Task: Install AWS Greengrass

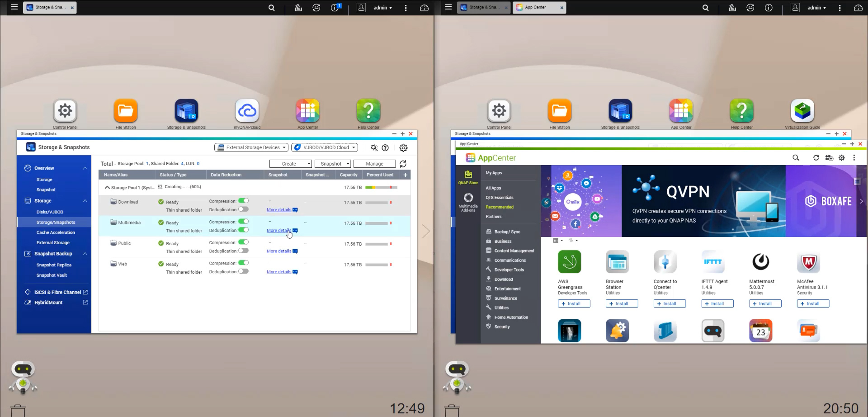Action: (574, 304)
